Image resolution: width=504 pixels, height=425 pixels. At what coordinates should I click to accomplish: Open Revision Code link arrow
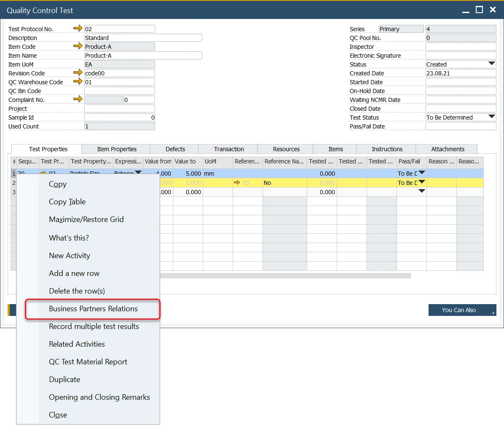[78, 73]
